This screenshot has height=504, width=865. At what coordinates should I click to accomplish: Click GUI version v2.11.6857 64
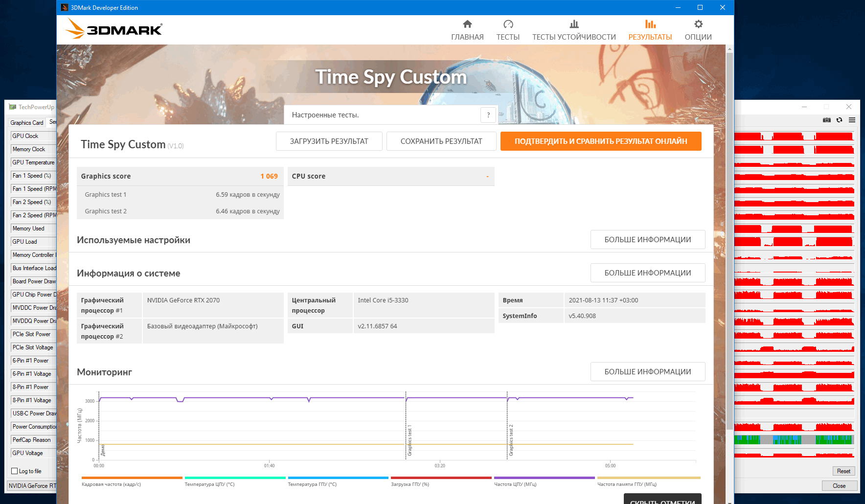[377, 326]
